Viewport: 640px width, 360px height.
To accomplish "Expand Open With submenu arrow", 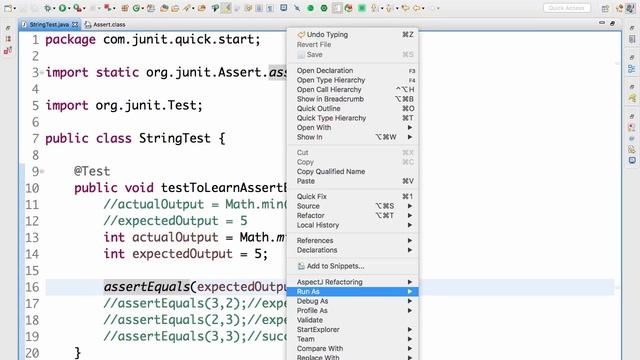I will coord(409,128).
